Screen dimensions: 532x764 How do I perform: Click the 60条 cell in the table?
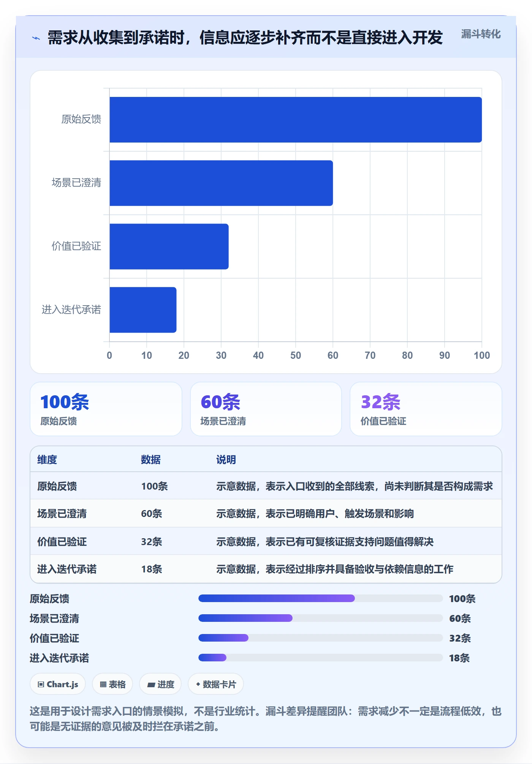point(152,514)
